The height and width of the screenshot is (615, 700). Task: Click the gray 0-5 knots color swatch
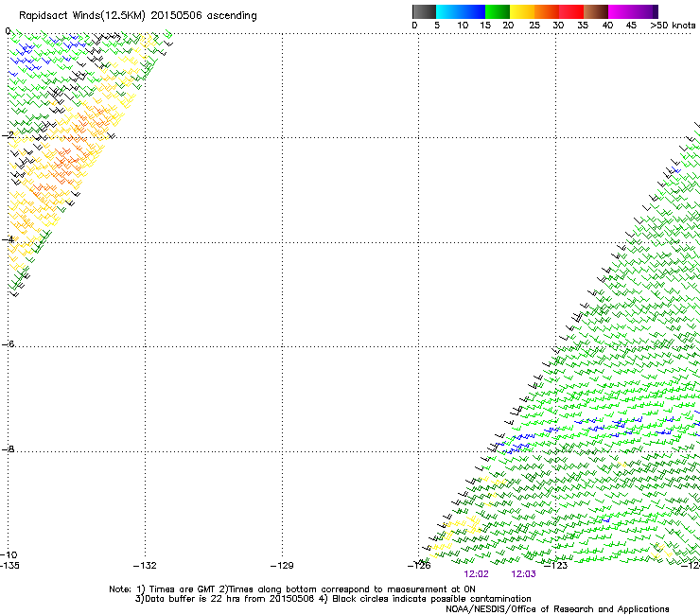pos(424,11)
